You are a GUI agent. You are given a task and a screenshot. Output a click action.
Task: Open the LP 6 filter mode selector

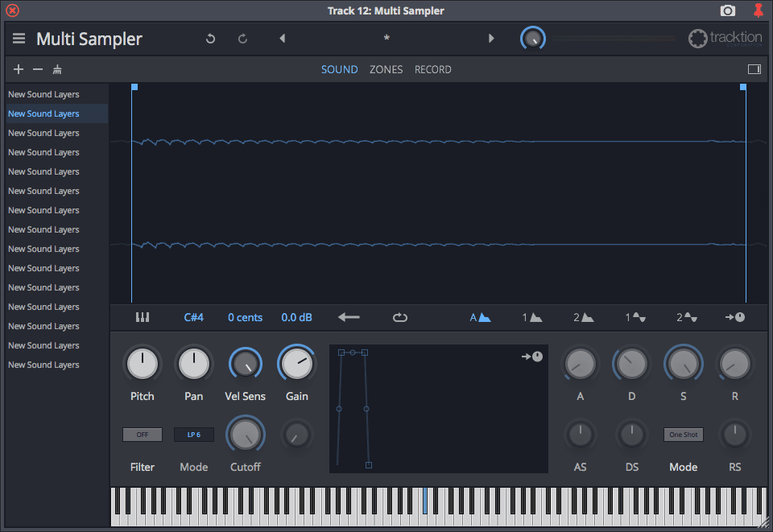[x=194, y=434]
